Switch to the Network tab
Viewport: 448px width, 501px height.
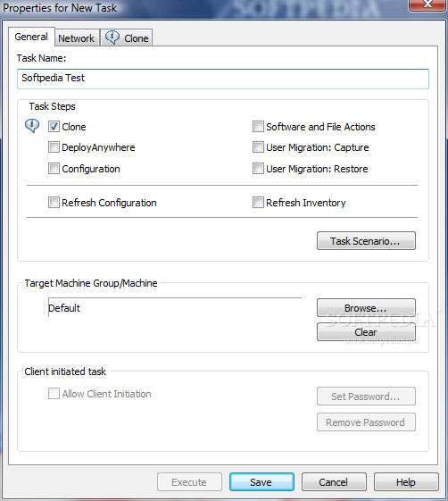(x=77, y=38)
